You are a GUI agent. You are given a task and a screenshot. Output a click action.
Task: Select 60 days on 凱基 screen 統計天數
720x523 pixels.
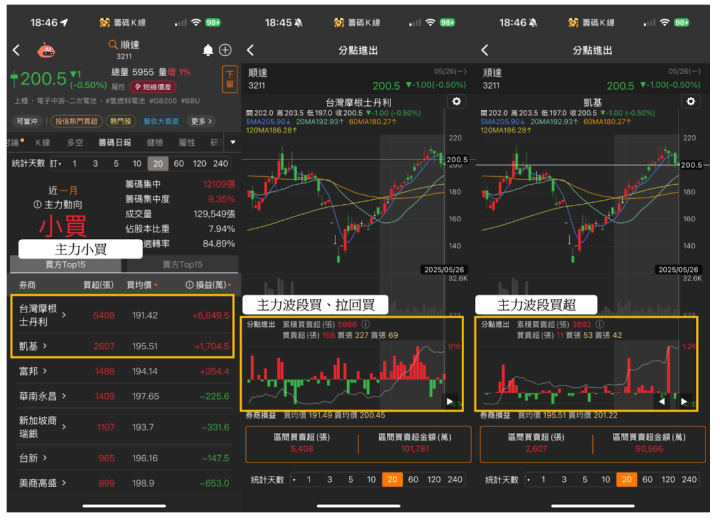click(647, 479)
